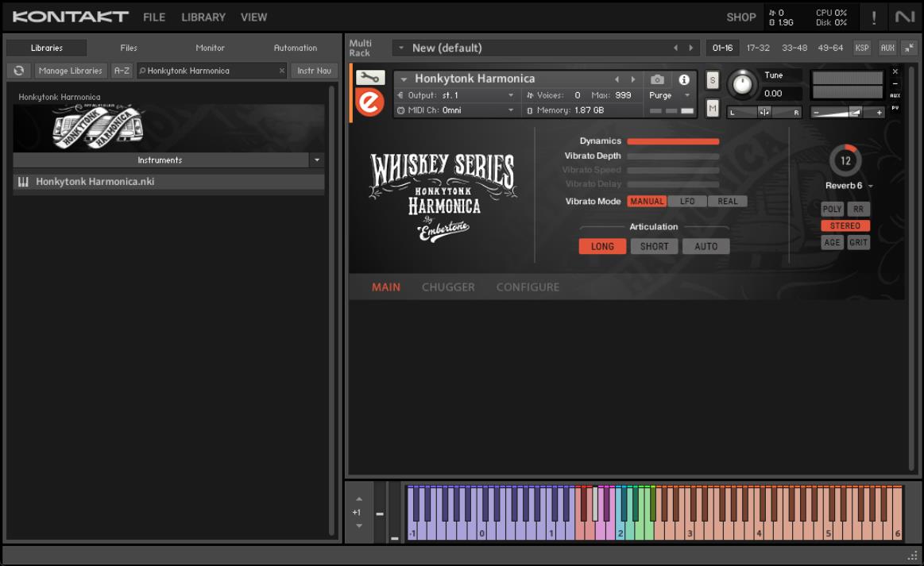The image size is (924, 566).
Task: Mute the Honkytonk Harmonica instrument
Action: [x=712, y=108]
